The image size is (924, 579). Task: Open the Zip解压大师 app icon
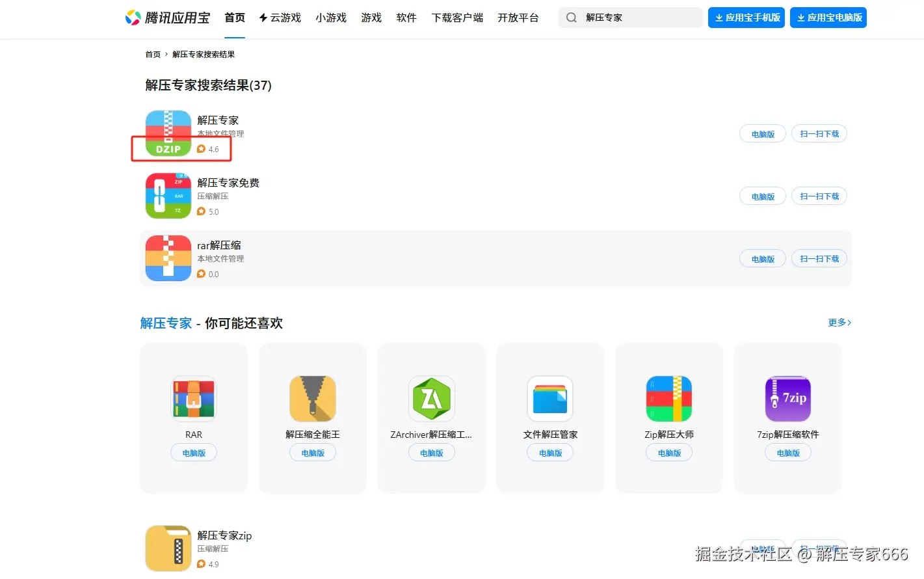pos(669,398)
